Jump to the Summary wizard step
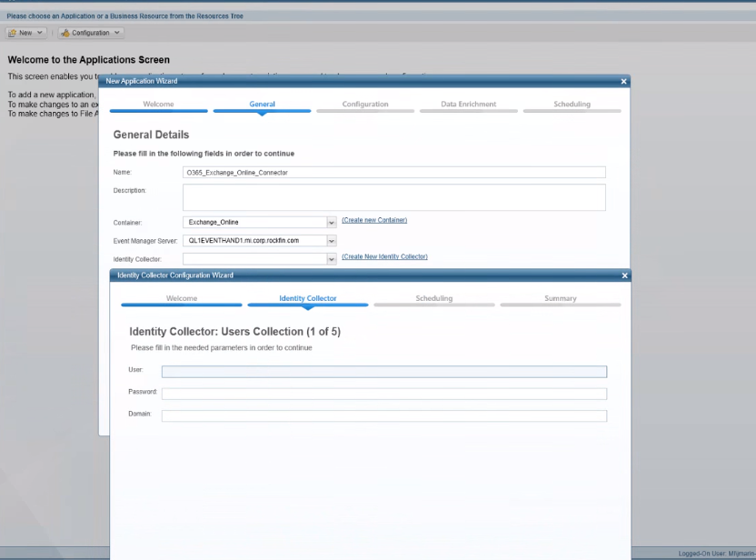Image resolution: width=756 pixels, height=560 pixels. click(561, 298)
